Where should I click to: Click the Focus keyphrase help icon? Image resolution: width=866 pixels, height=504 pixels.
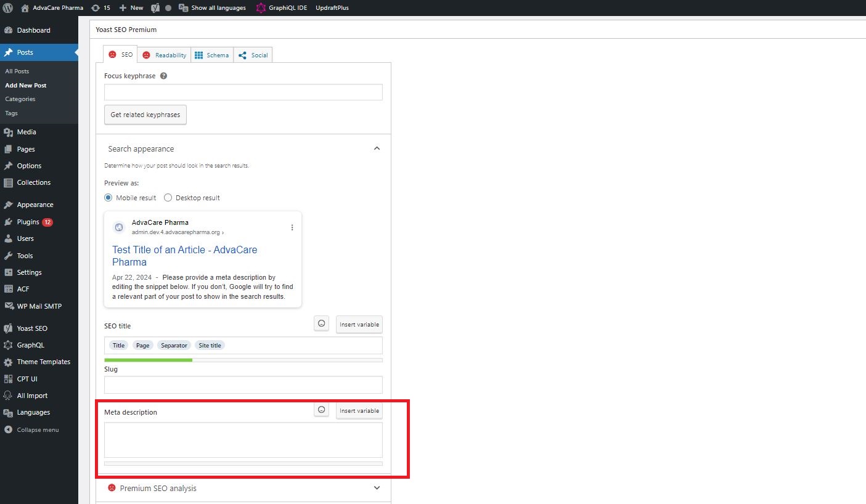coord(163,76)
